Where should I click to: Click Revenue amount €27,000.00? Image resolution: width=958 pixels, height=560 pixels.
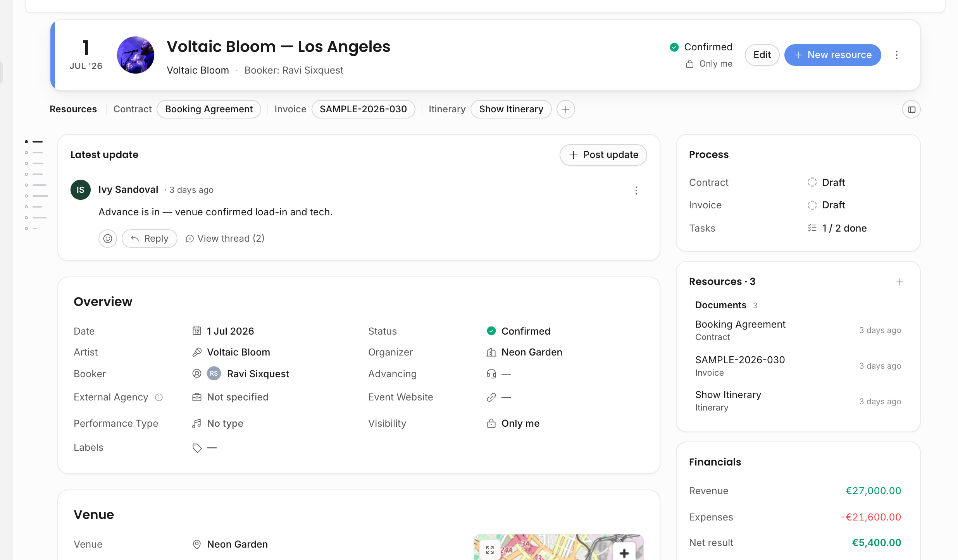[873, 491]
